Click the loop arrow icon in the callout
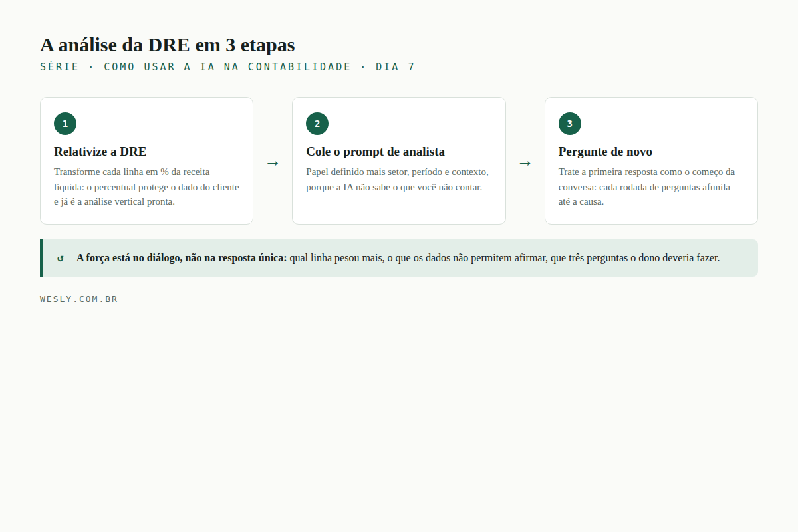798x532 pixels. (x=61, y=258)
